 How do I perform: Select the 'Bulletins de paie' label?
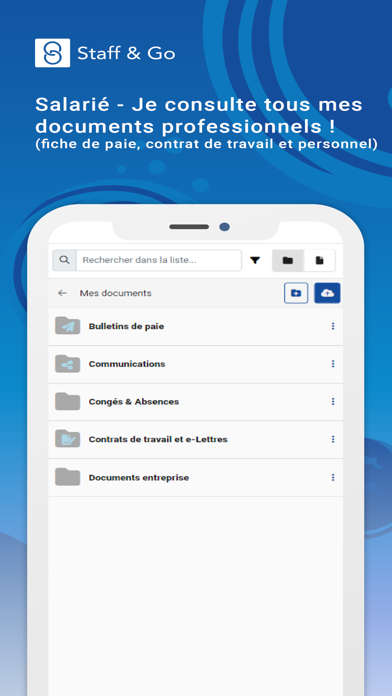pyautogui.click(x=126, y=326)
